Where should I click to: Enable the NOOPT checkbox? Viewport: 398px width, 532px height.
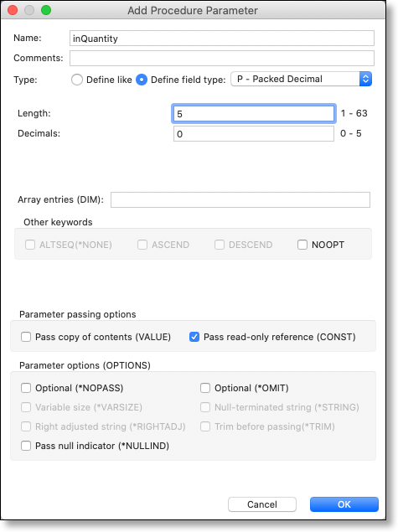302,245
